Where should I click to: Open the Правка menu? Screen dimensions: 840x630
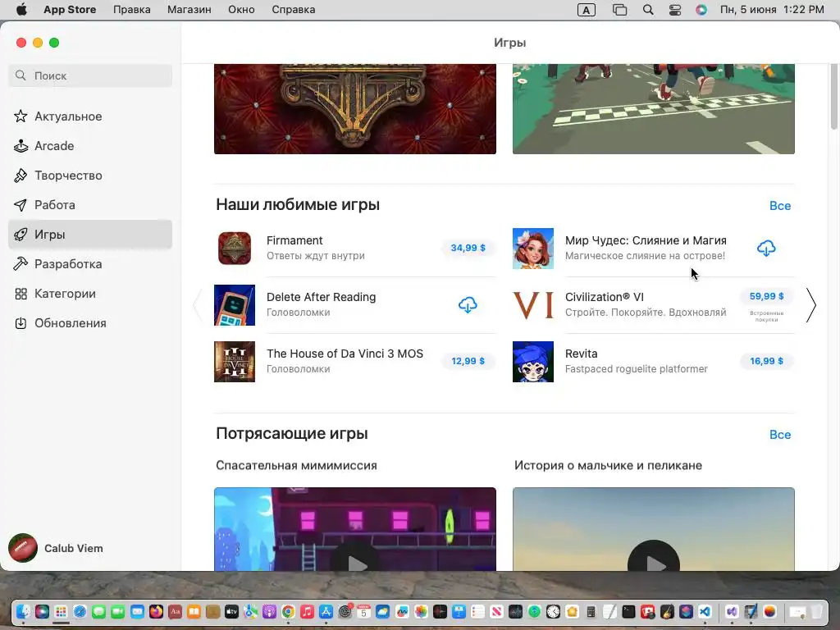point(132,10)
